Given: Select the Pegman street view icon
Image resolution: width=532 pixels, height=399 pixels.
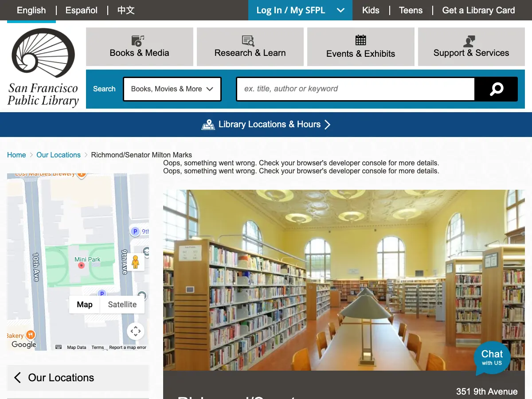Looking at the screenshot, I should [136, 262].
